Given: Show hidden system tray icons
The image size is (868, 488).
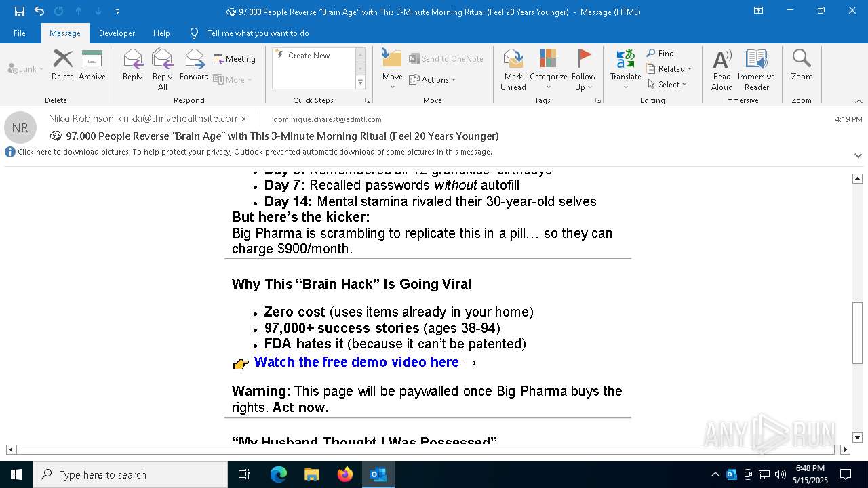Looking at the screenshot, I should pyautogui.click(x=715, y=474).
